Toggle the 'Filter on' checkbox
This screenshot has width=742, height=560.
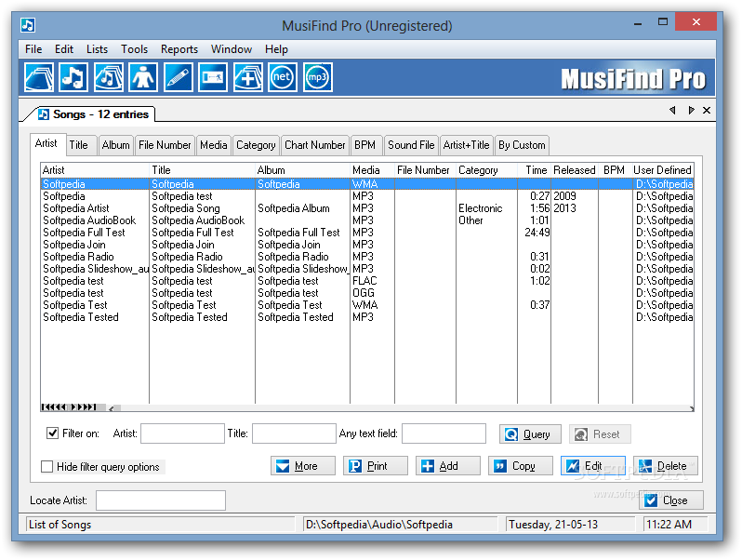tap(52, 433)
